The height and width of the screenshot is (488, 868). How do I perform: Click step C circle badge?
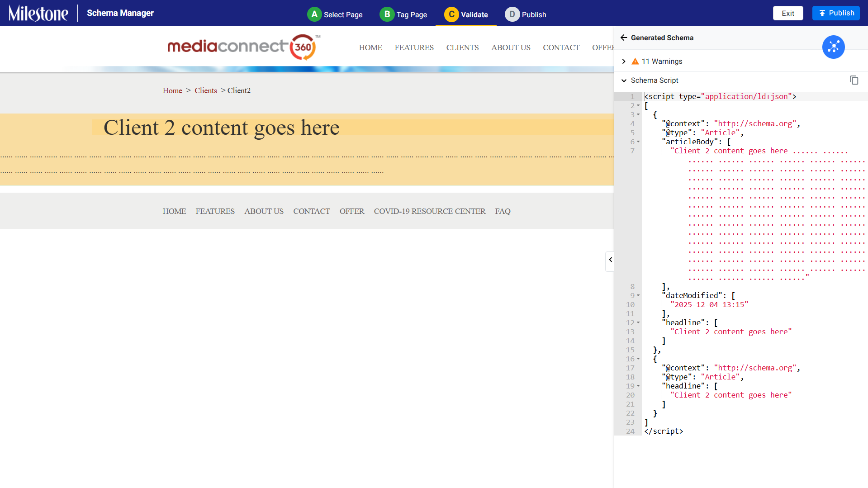(x=451, y=14)
